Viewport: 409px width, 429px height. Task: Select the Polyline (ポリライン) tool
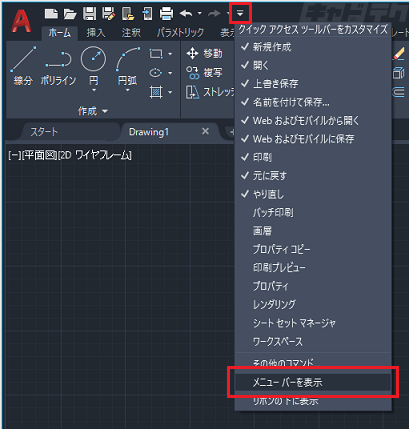(x=58, y=66)
